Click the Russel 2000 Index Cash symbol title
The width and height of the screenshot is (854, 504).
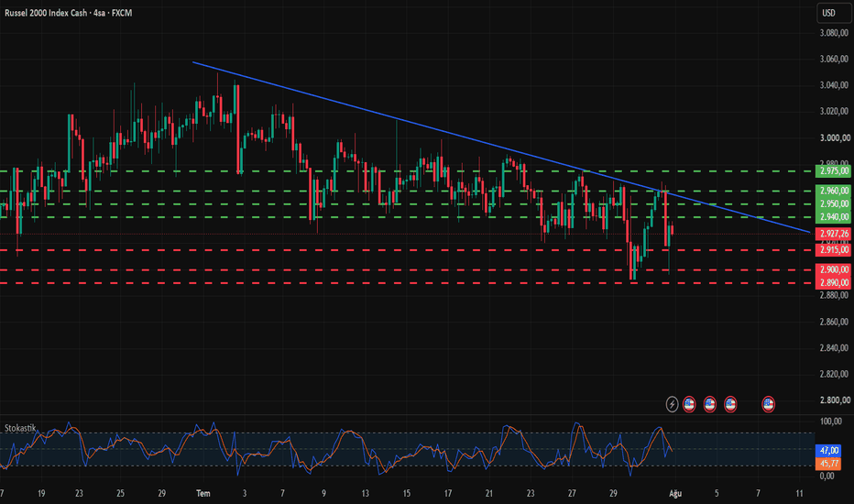pos(46,13)
